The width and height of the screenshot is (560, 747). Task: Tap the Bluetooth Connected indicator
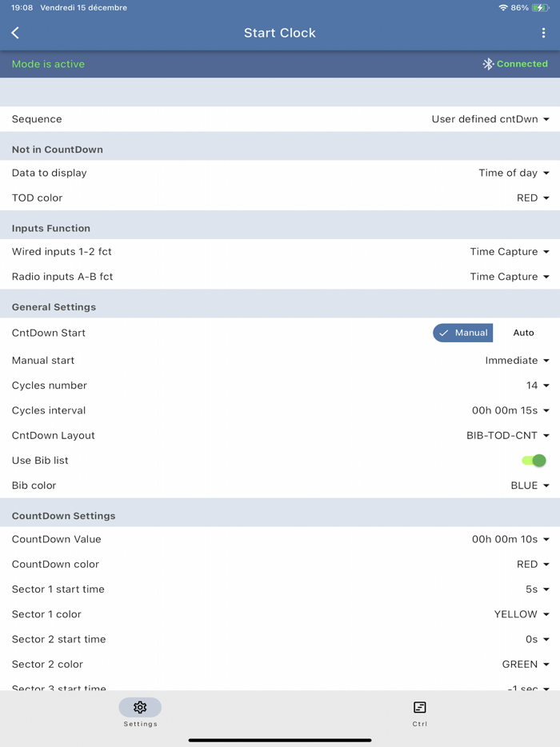point(515,64)
